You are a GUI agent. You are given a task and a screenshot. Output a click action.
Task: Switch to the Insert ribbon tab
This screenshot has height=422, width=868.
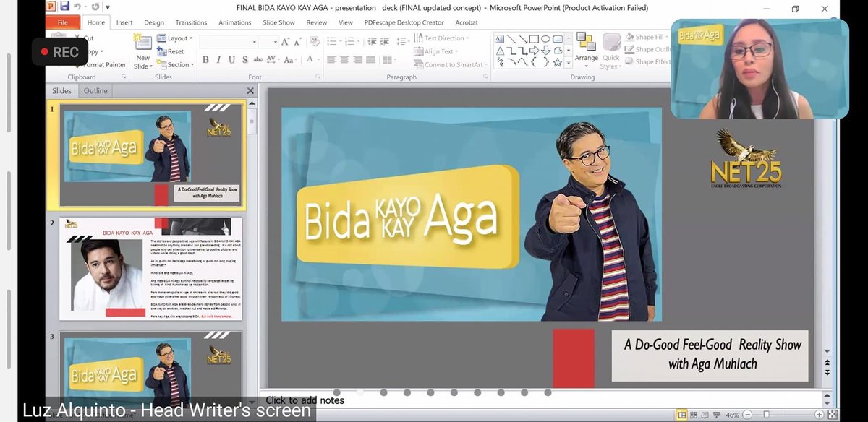pos(124,22)
